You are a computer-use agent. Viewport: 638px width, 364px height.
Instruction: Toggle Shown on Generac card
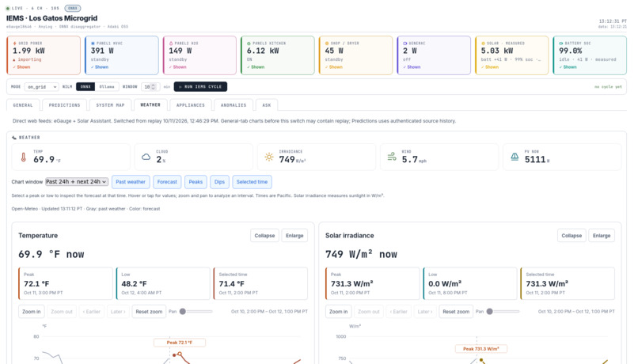click(412, 67)
